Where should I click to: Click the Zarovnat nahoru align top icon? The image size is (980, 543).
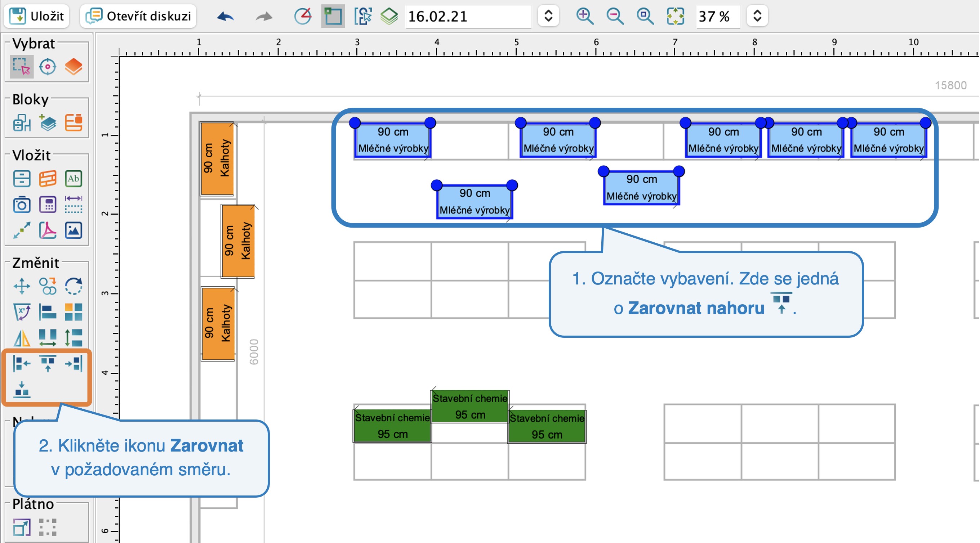point(48,364)
